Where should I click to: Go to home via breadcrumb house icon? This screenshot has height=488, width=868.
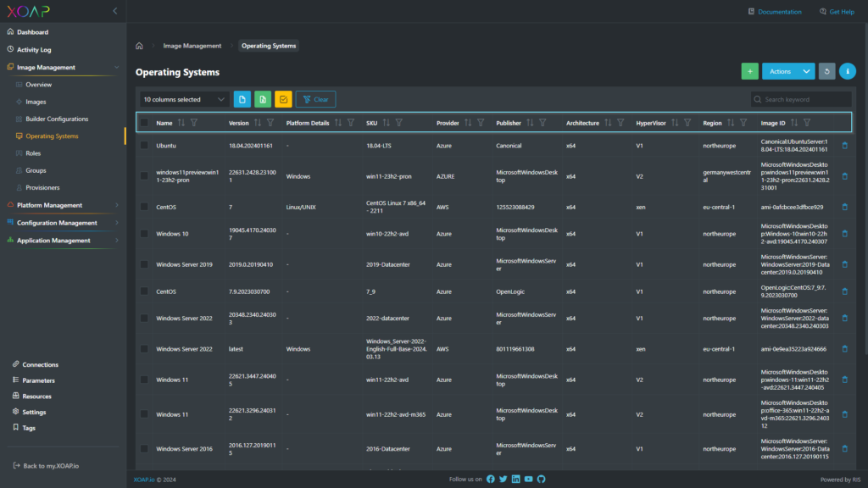pyautogui.click(x=140, y=46)
